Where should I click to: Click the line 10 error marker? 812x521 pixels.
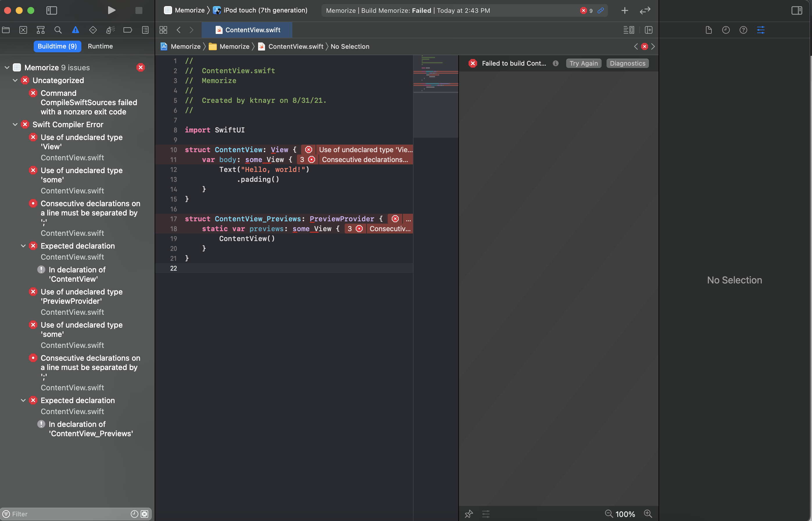click(x=308, y=150)
